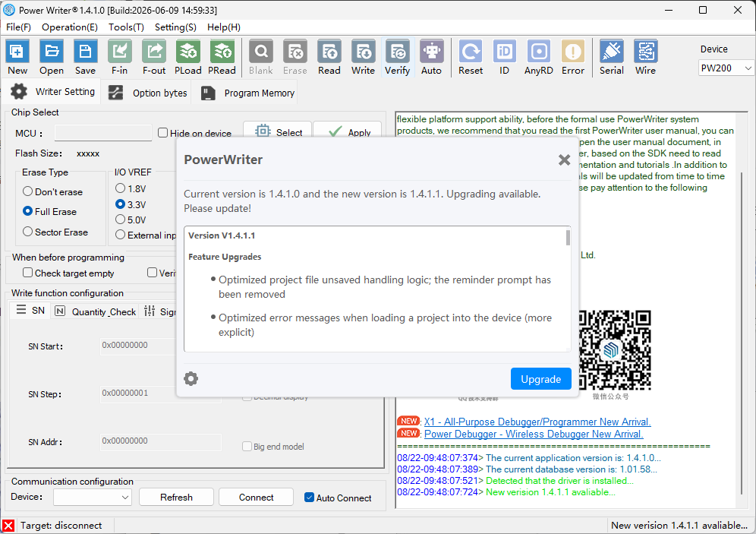
Task: Open a project with the Open icon
Action: [x=52, y=57]
